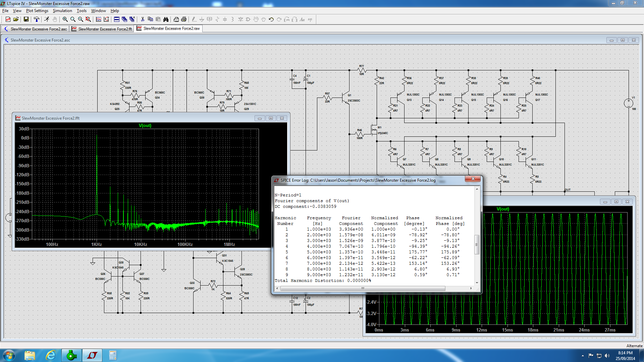Switch to SlewMonster Excessive Force2.asc tab
644x362 pixels.
[x=35, y=29]
